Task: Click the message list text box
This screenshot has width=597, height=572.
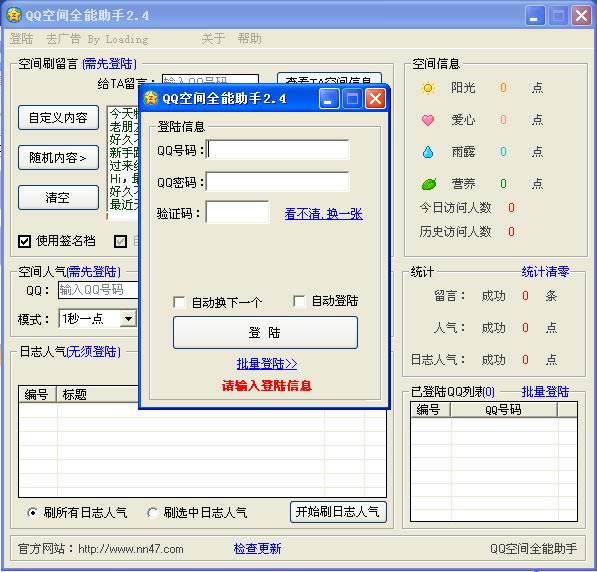Action: [123, 163]
